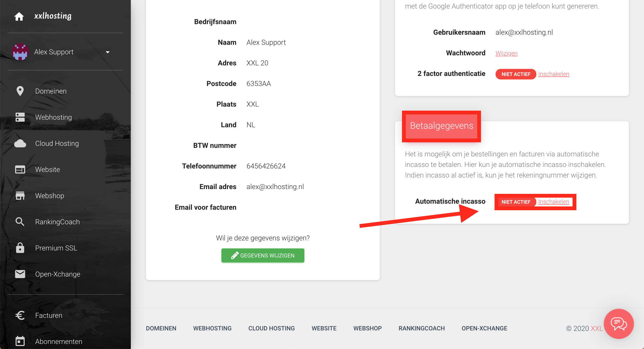Viewport: 644px width, 349px height.
Task: Click the WEBHOSTING footer link
Action: tap(212, 328)
